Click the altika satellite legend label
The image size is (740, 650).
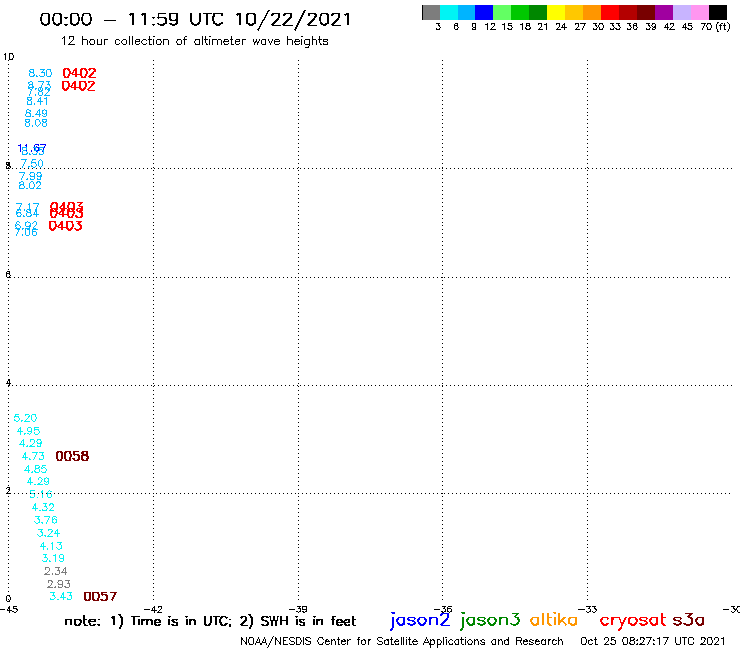pos(554,620)
